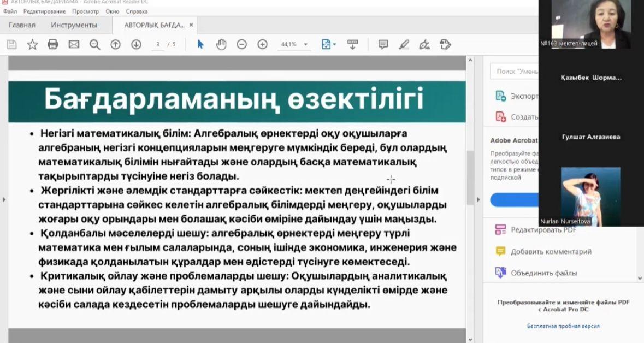
Task: Open the 44,1% zoom level dropdown
Action: 306,45
